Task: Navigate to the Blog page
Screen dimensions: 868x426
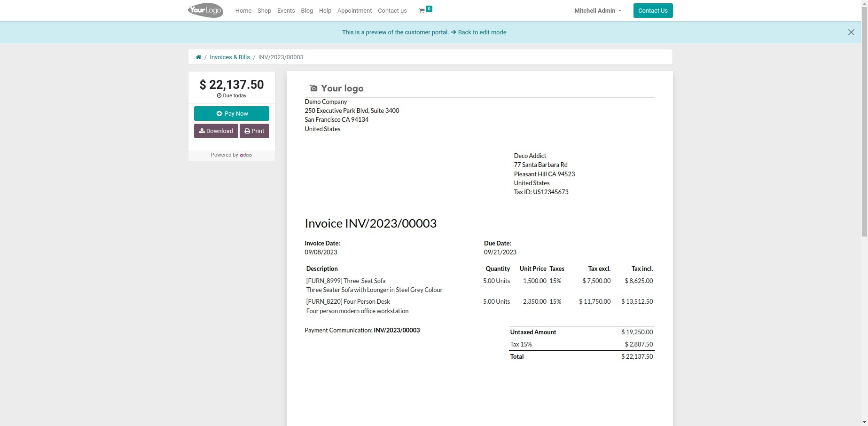Action: point(307,11)
